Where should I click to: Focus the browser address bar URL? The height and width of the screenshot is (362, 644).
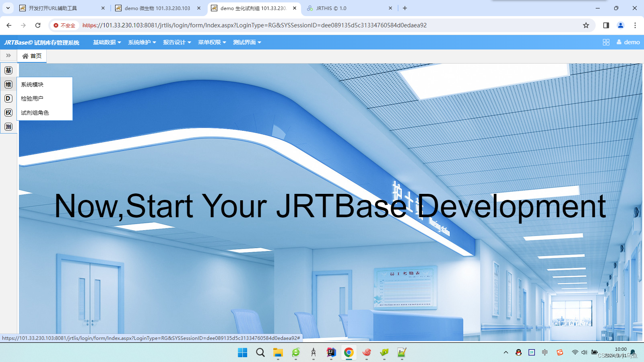tap(254, 25)
